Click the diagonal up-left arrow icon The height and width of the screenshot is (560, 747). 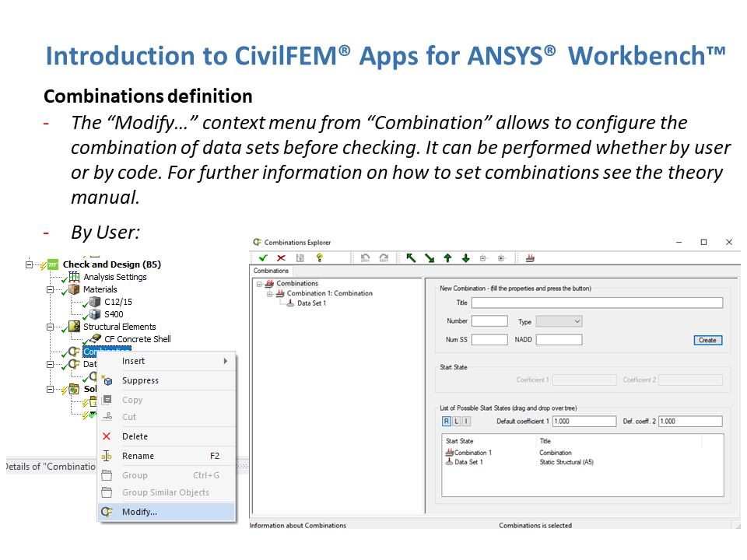[412, 257]
